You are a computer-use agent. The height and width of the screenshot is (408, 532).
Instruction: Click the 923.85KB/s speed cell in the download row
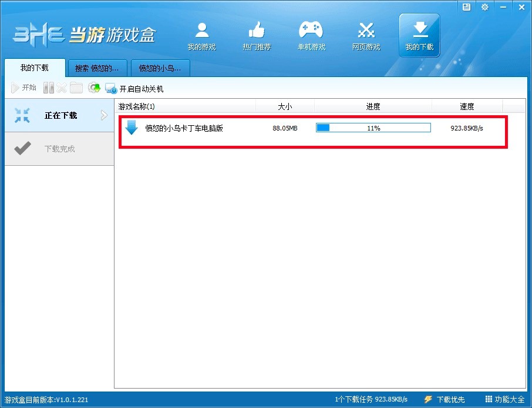(x=467, y=128)
